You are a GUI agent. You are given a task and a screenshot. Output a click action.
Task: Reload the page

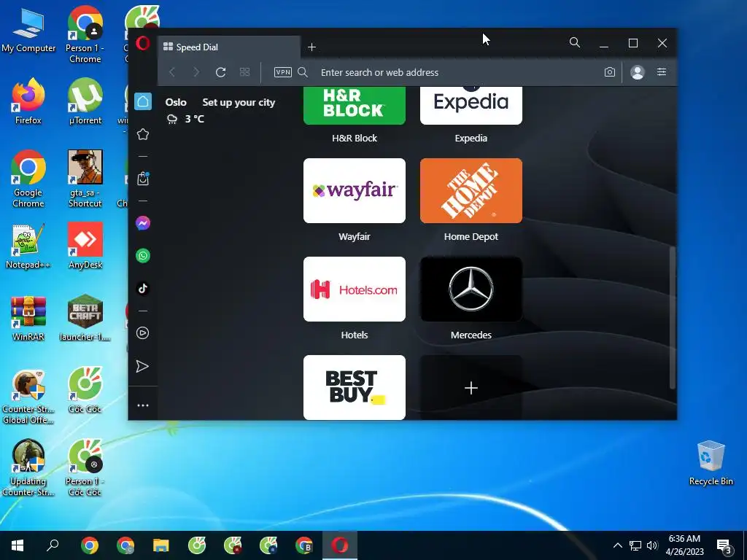220,72
